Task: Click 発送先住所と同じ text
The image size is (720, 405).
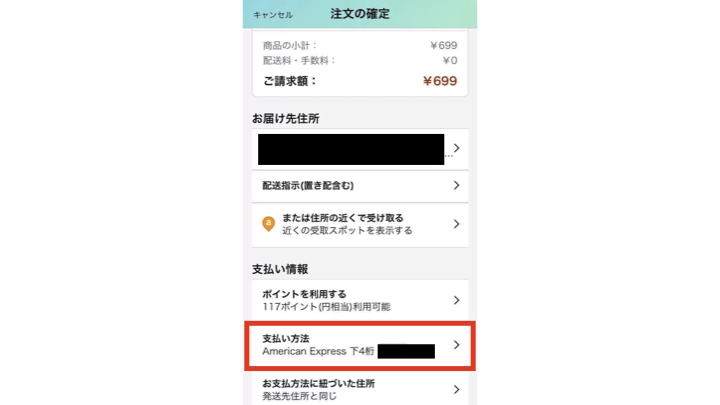Action: coord(299,396)
